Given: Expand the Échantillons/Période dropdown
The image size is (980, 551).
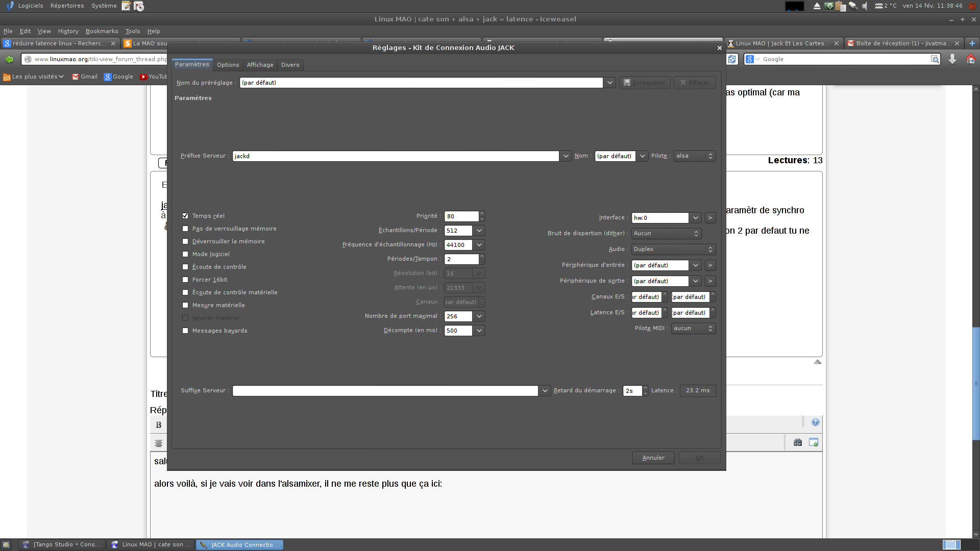Looking at the screenshot, I should click(479, 231).
